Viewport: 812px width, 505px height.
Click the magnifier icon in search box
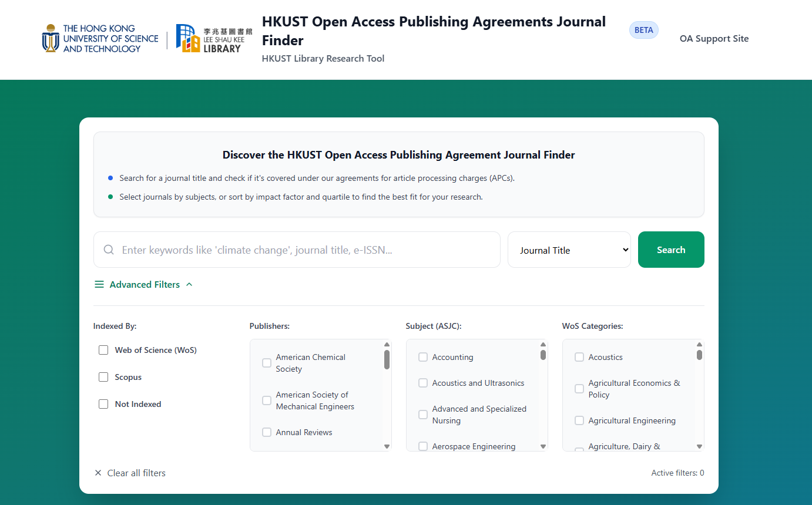point(109,250)
